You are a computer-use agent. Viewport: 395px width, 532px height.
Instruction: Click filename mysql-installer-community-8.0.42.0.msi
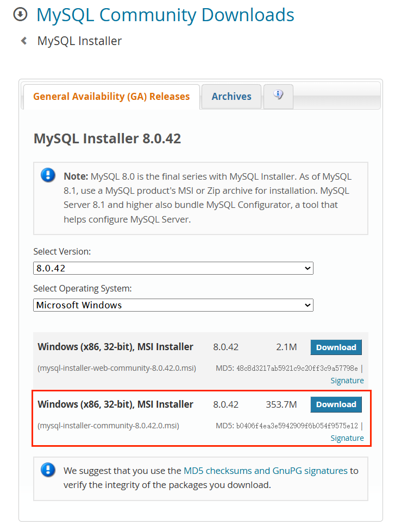tap(108, 426)
